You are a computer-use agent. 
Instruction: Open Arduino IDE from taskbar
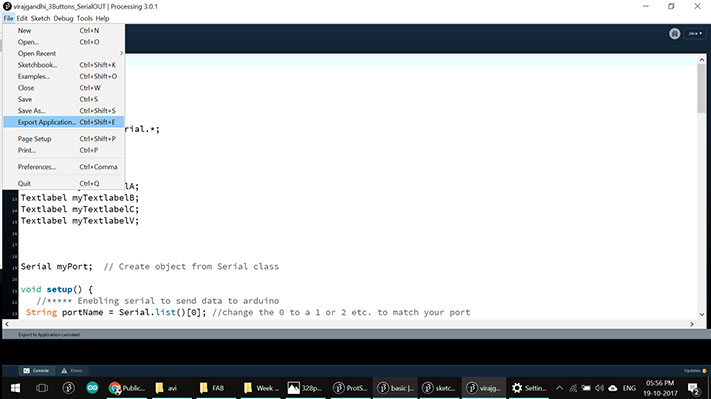point(93,388)
